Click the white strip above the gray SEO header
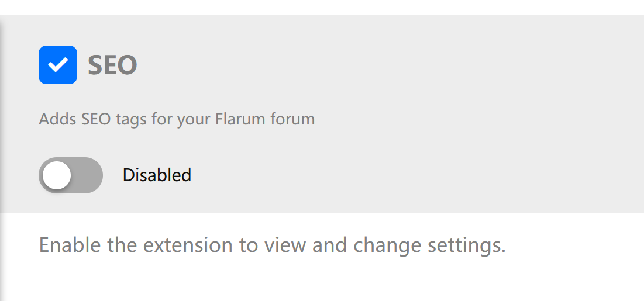This screenshot has width=644, height=301. point(322,7)
